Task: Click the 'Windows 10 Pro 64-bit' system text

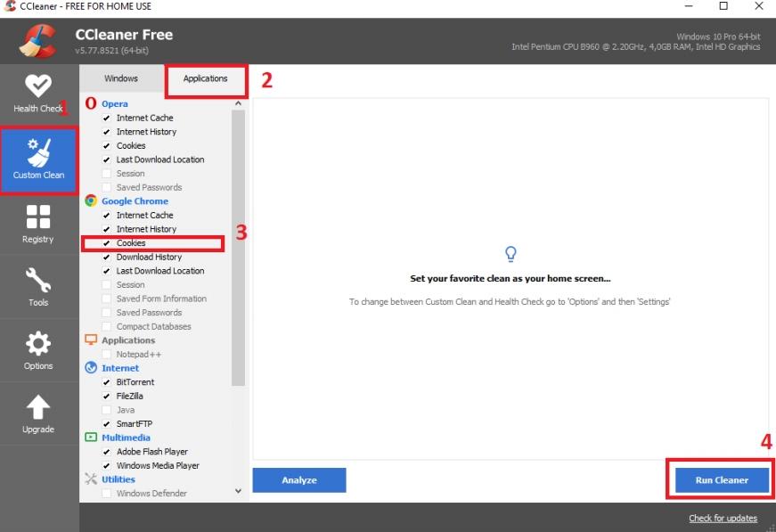Action: pyautogui.click(x=718, y=37)
